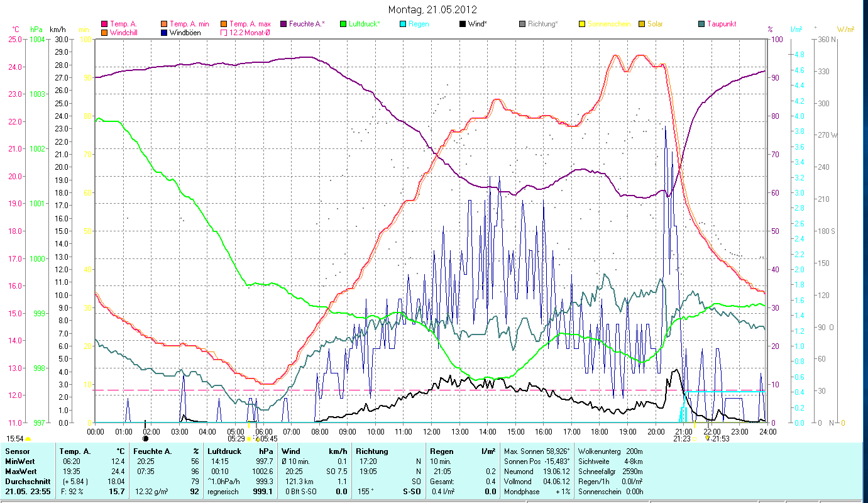
Task: Click the 'Sensor' table header
Action: tap(16, 451)
